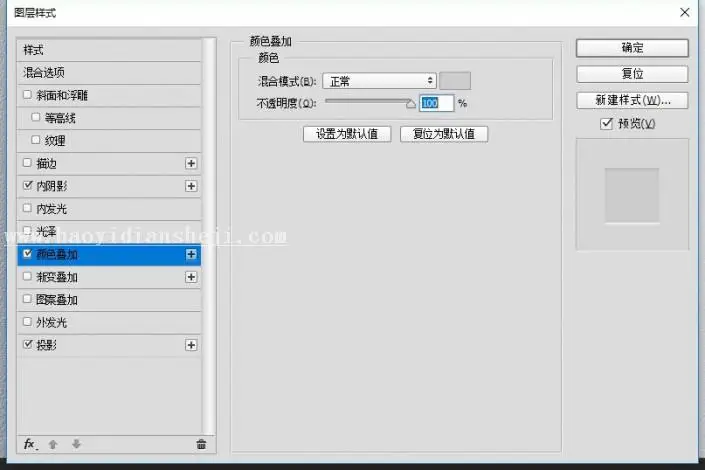Delete effect with the trash icon

pos(201,444)
